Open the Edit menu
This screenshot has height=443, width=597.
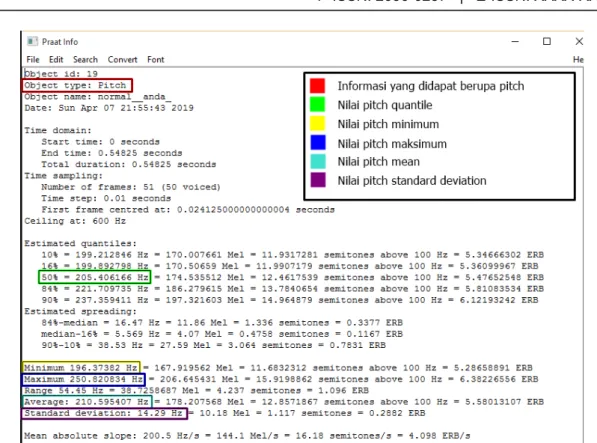coord(56,60)
